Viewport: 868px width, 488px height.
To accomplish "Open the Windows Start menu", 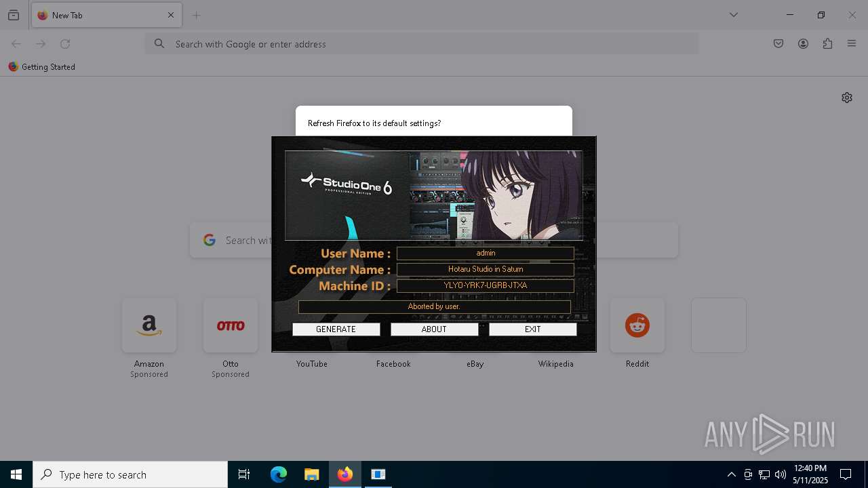I will (16, 474).
